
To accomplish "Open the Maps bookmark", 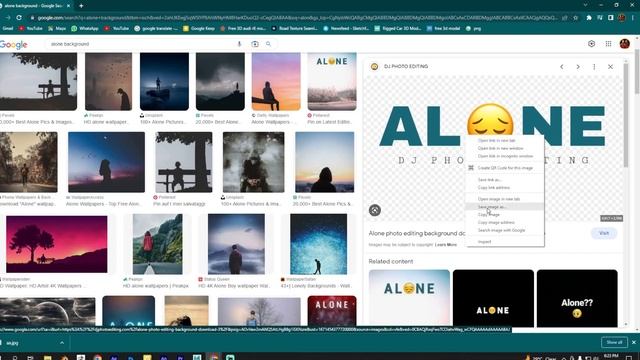I will click(57, 29).
